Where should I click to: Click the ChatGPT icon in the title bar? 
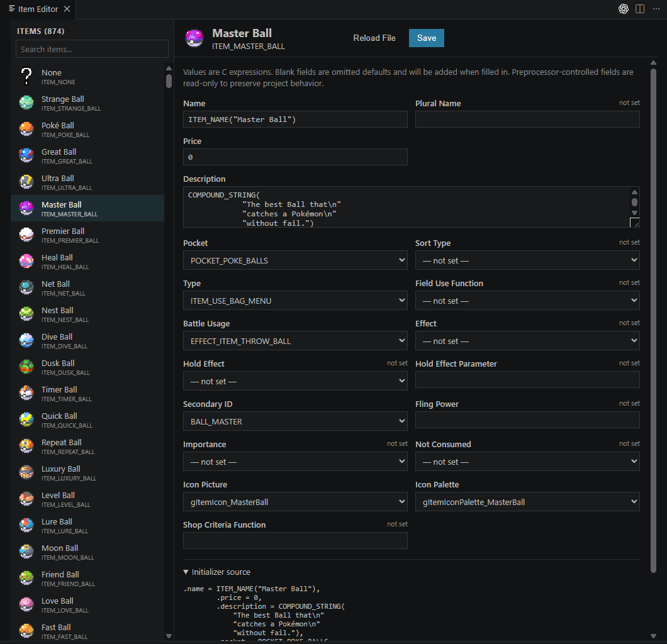click(623, 9)
